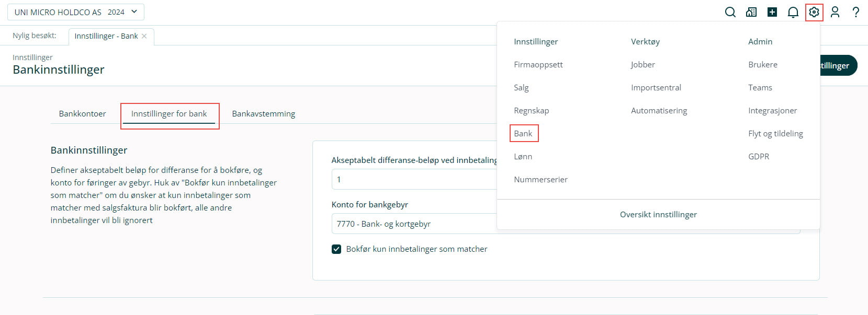Viewport: 868px width, 315px height.
Task: Switch to the Bankkontoer tab
Action: click(82, 114)
